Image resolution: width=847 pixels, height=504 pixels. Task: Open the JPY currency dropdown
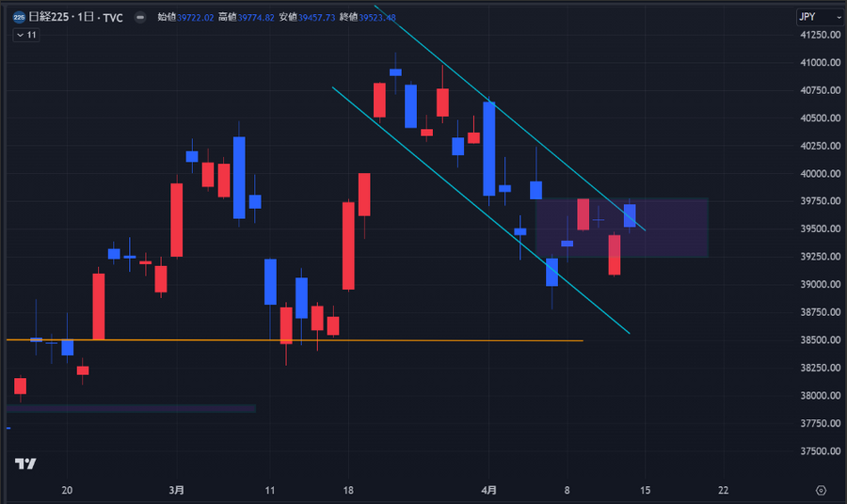[x=819, y=17]
